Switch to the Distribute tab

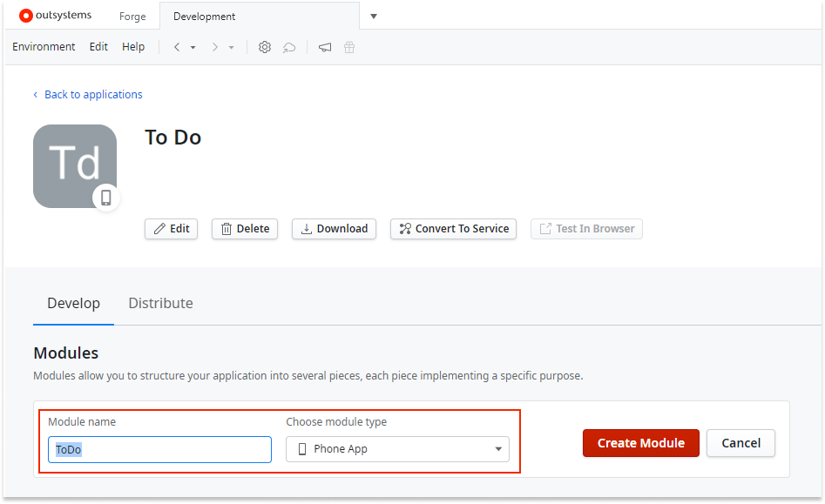point(160,303)
